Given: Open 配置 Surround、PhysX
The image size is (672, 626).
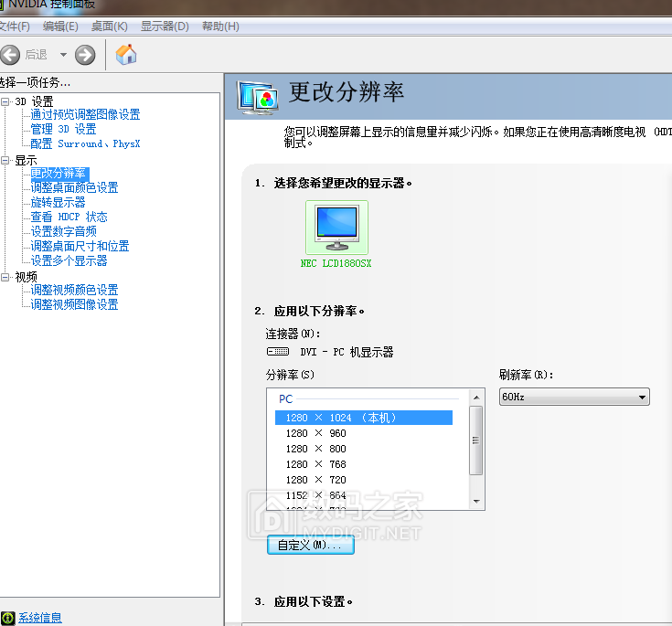Looking at the screenshot, I should point(85,143).
